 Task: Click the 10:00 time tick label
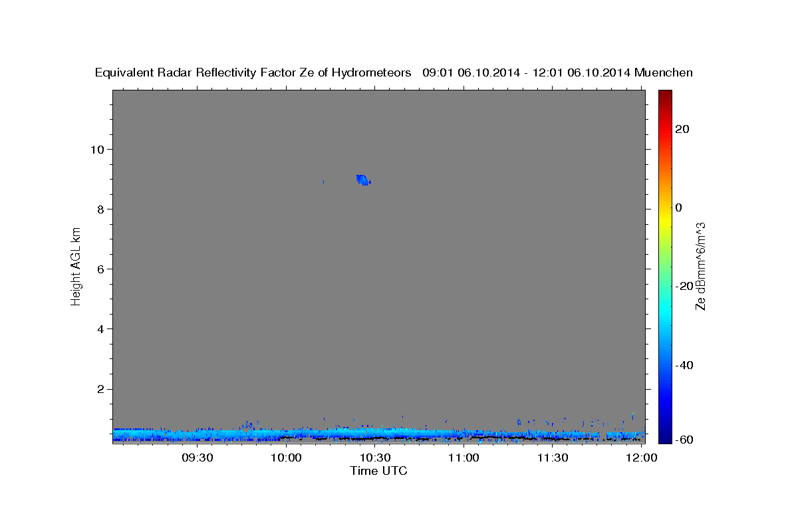[x=287, y=458]
